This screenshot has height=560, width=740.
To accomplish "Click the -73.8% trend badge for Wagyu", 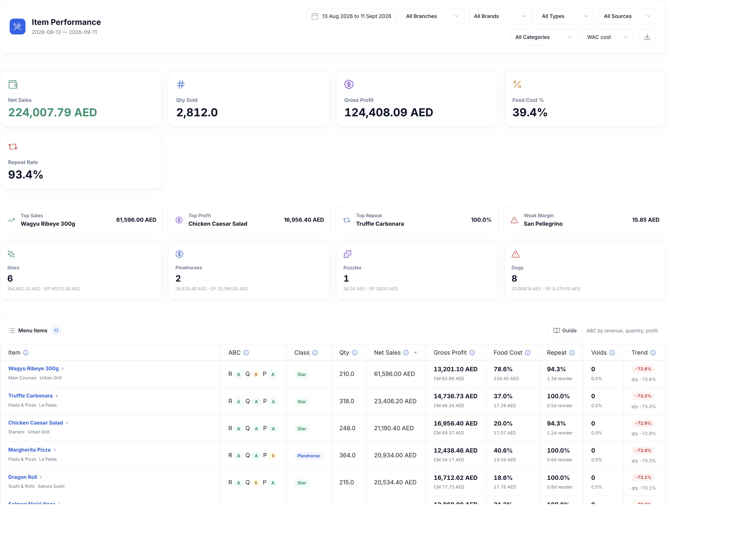I will (x=643, y=369).
